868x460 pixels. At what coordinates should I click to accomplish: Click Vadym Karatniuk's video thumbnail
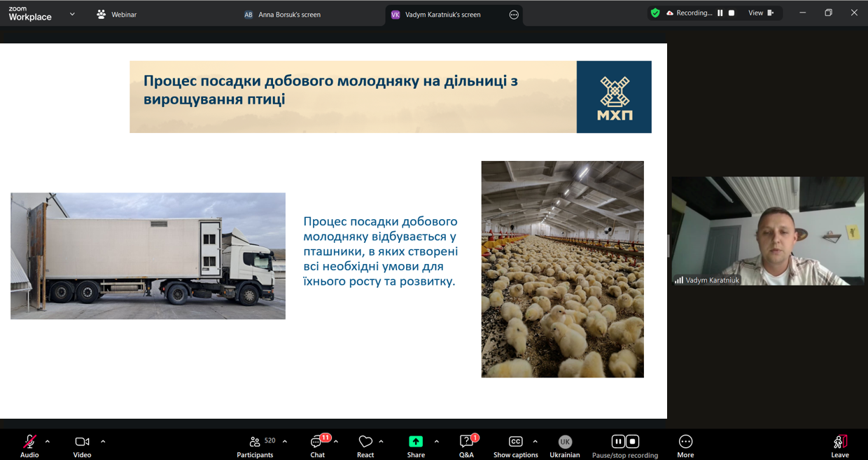(x=768, y=230)
